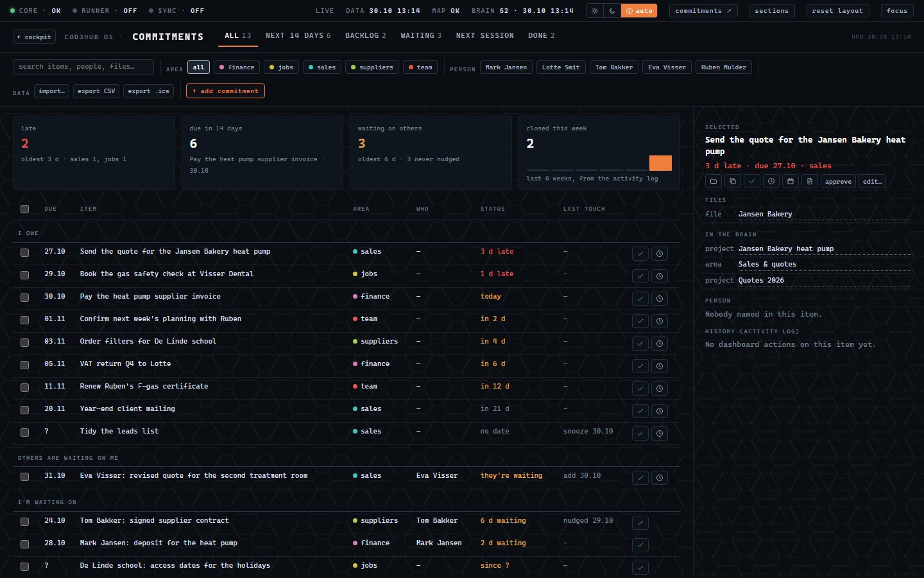Complete 'Tom Bakker: signed supplier contract' row

coord(640,523)
